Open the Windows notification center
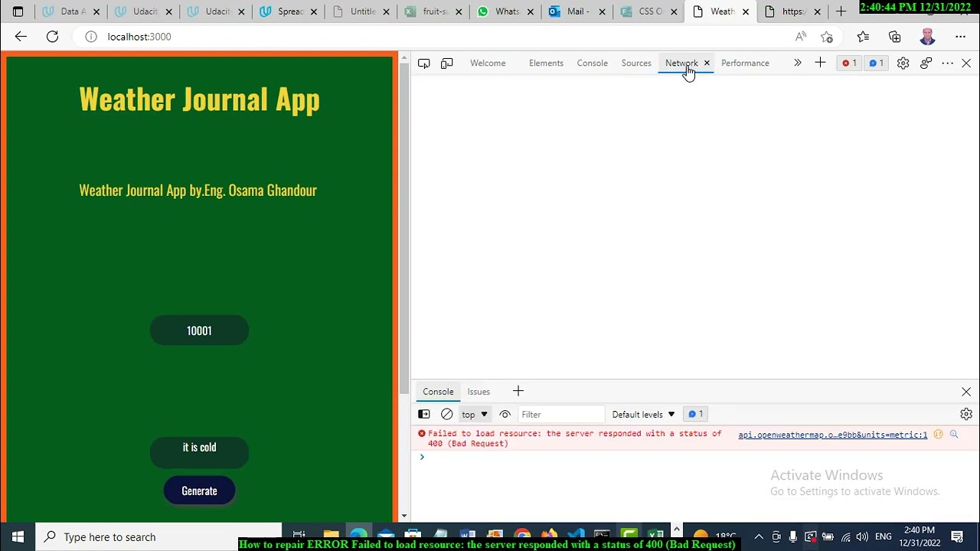 coord(957,537)
